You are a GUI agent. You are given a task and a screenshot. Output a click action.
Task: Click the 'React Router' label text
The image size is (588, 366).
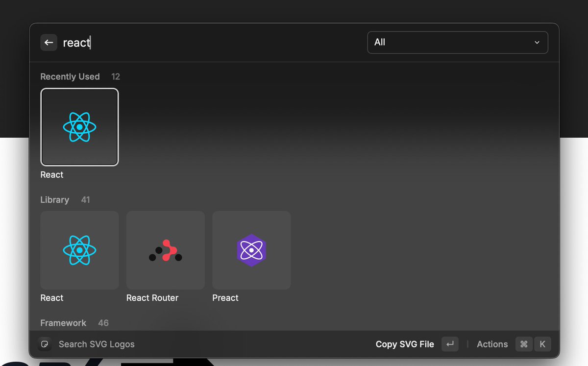(x=152, y=298)
